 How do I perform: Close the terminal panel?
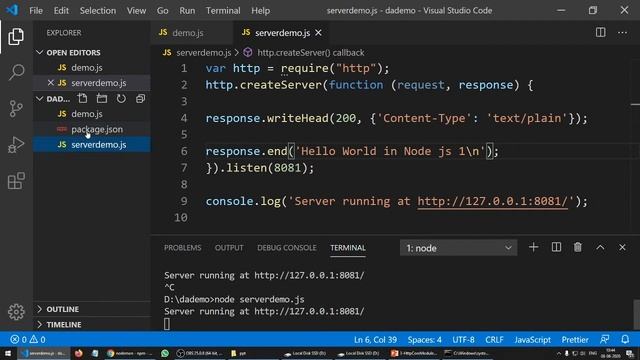tap(622, 247)
